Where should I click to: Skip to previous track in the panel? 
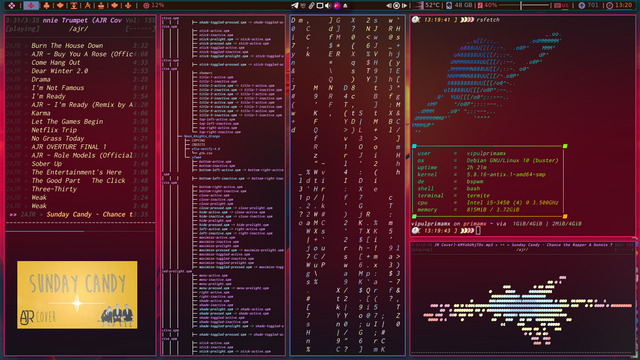[x=389, y=5]
